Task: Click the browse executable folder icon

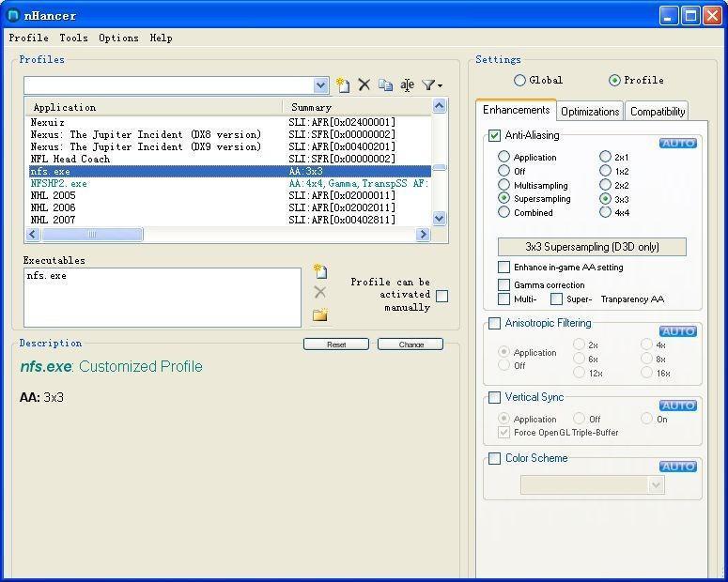Action: [320, 314]
